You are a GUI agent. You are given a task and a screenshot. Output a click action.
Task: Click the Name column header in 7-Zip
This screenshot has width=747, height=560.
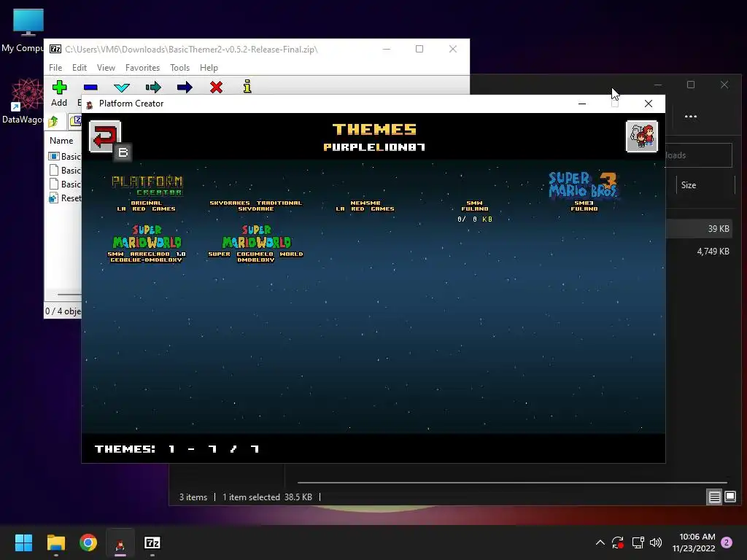click(x=61, y=141)
